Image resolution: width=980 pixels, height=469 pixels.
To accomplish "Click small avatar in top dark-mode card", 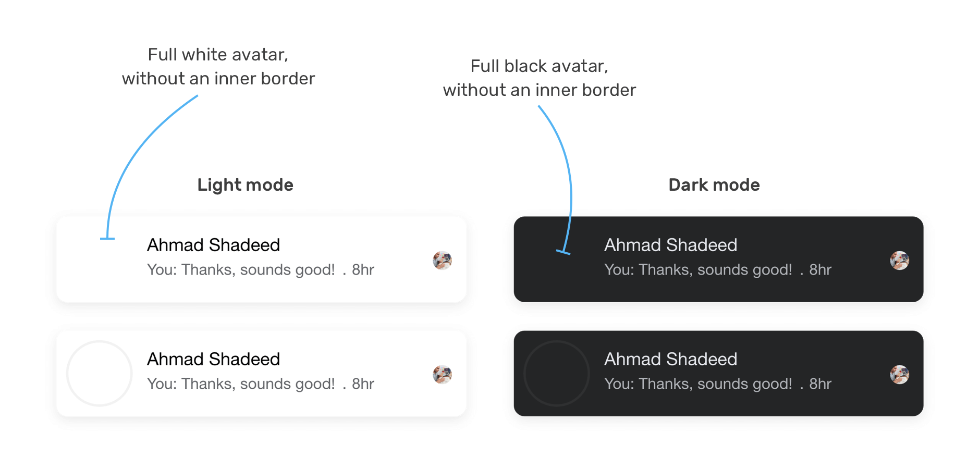I will [x=899, y=260].
